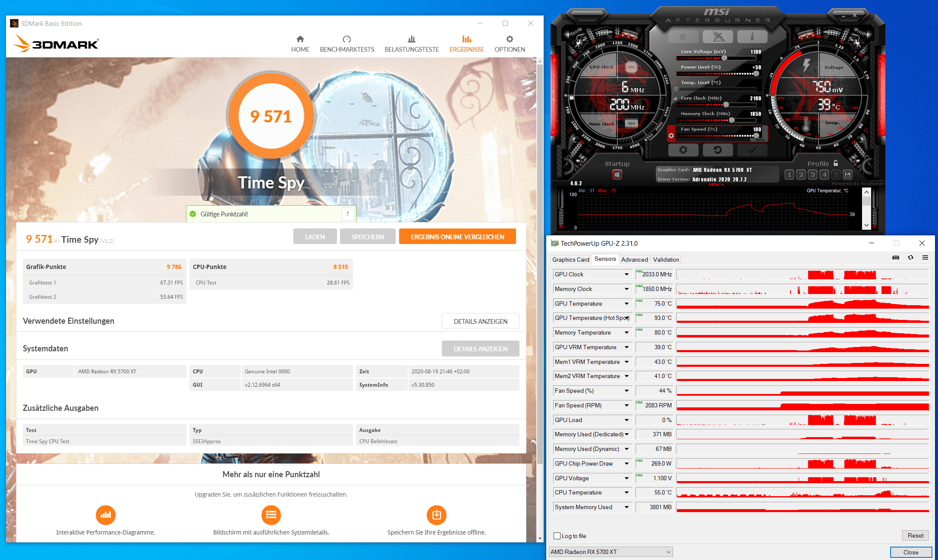Open the Memory Temperature sensor dropdown
Image resolution: width=938 pixels, height=560 pixels.
click(626, 333)
